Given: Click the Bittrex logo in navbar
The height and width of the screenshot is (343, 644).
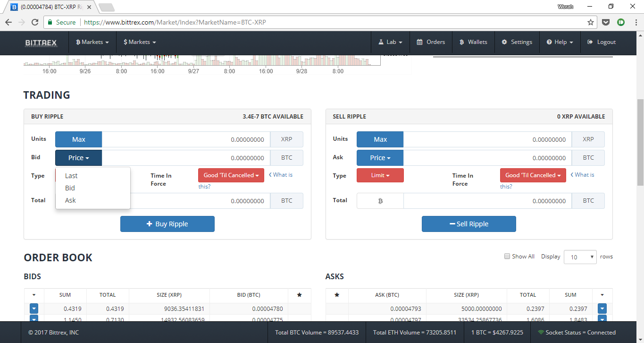Looking at the screenshot, I should (x=41, y=43).
